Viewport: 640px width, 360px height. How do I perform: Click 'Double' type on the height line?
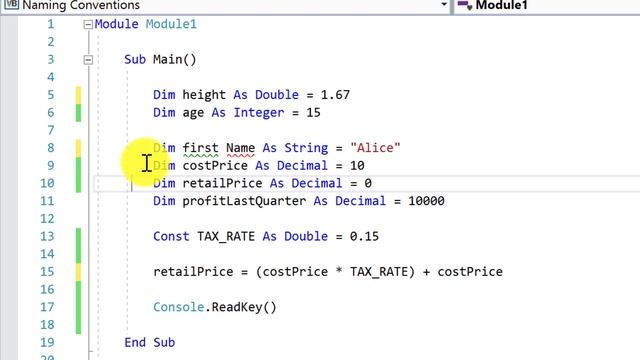(277, 95)
